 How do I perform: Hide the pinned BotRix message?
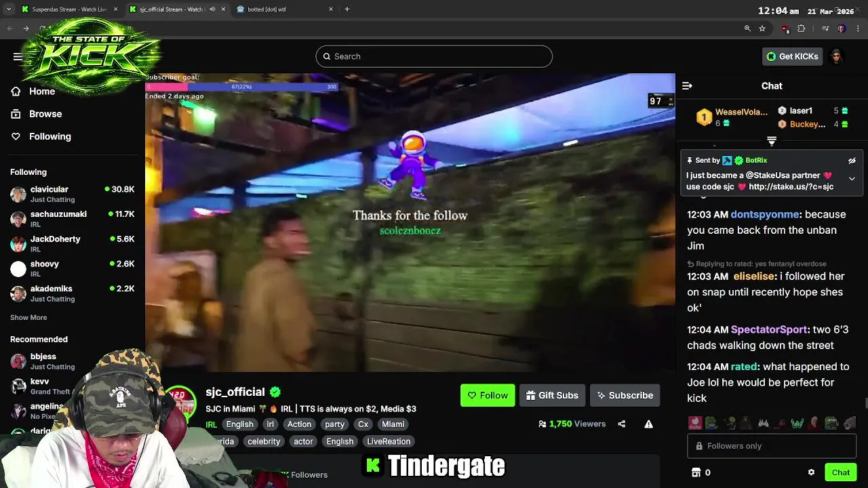(x=852, y=161)
